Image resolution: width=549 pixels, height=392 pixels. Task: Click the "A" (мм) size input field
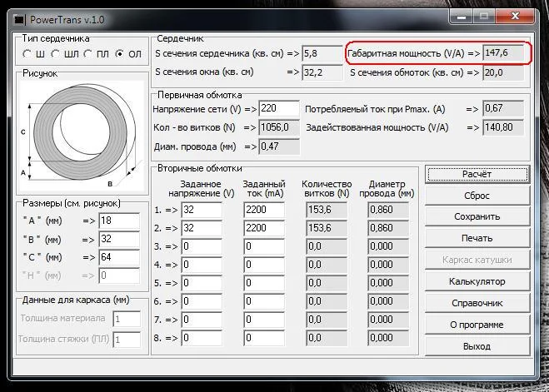click(x=119, y=221)
